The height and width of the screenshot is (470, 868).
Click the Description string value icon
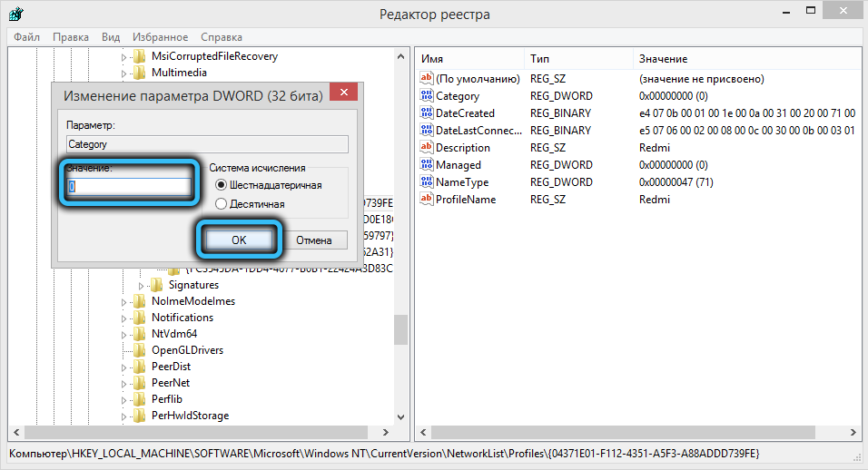click(427, 148)
